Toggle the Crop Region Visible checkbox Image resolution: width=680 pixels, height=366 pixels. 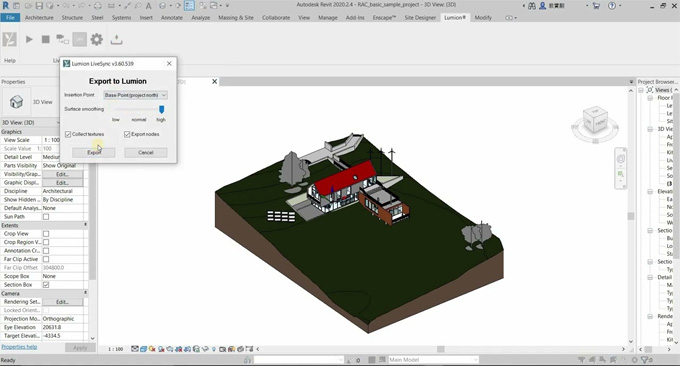tap(46, 242)
